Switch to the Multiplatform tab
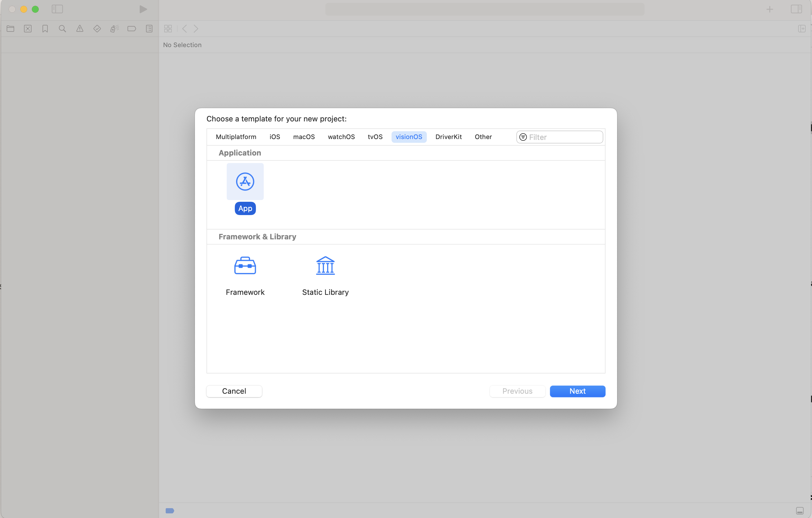The height and width of the screenshot is (518, 812). [x=236, y=137]
